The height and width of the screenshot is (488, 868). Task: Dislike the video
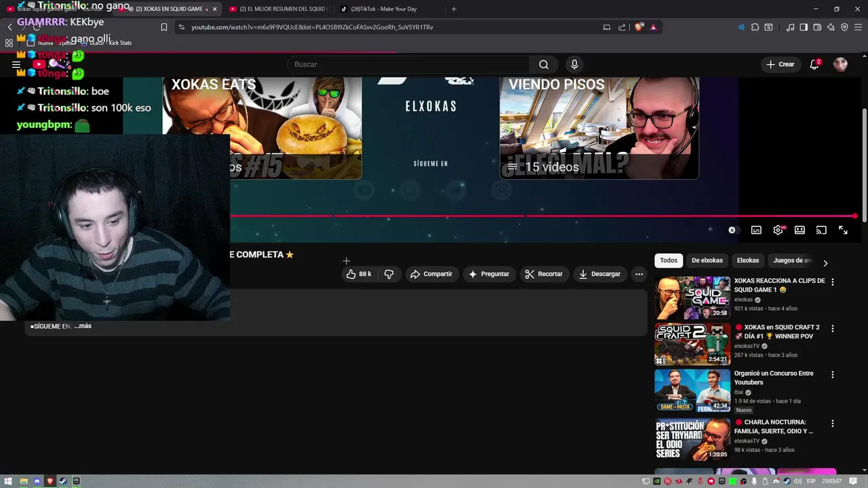point(389,274)
